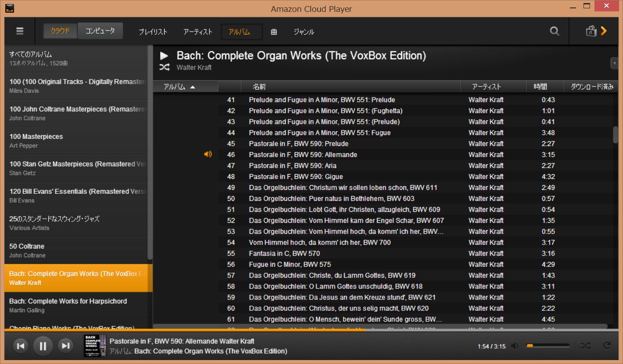The width and height of the screenshot is (623, 364).
Task: Sort by アルバム column header
Action: 185,87
